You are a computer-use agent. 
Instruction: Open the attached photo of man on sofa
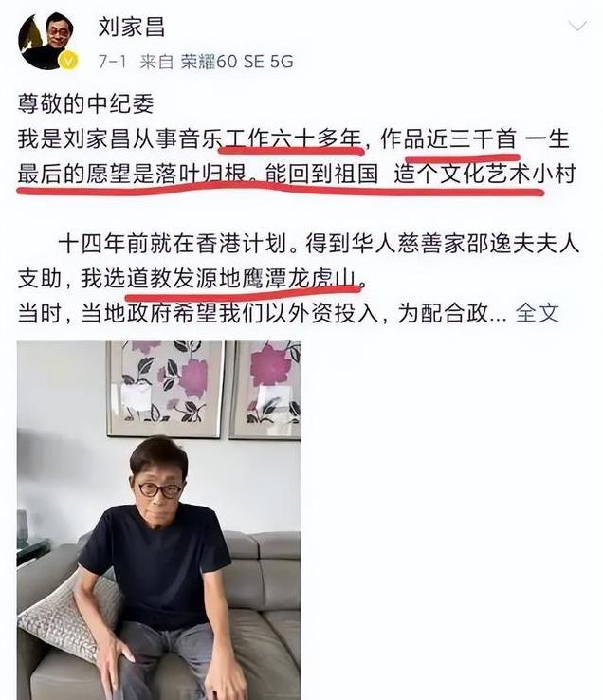(159, 520)
